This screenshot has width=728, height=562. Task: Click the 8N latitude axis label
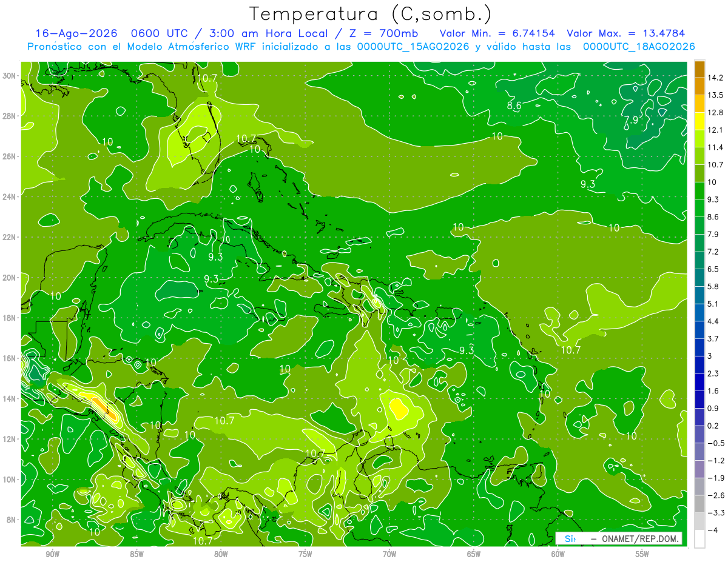click(x=10, y=520)
